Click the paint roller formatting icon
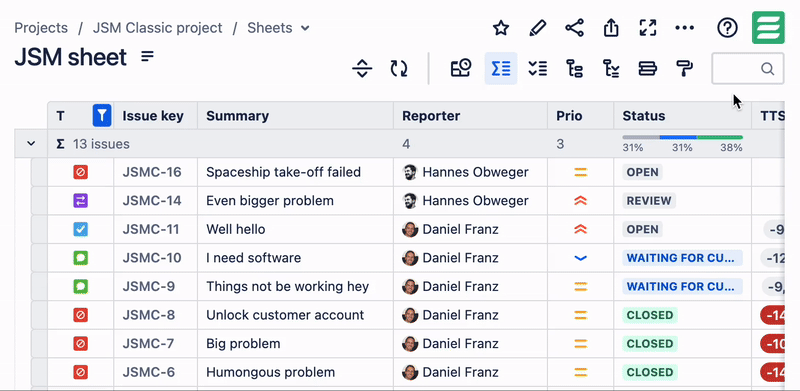800x391 pixels. (684, 68)
